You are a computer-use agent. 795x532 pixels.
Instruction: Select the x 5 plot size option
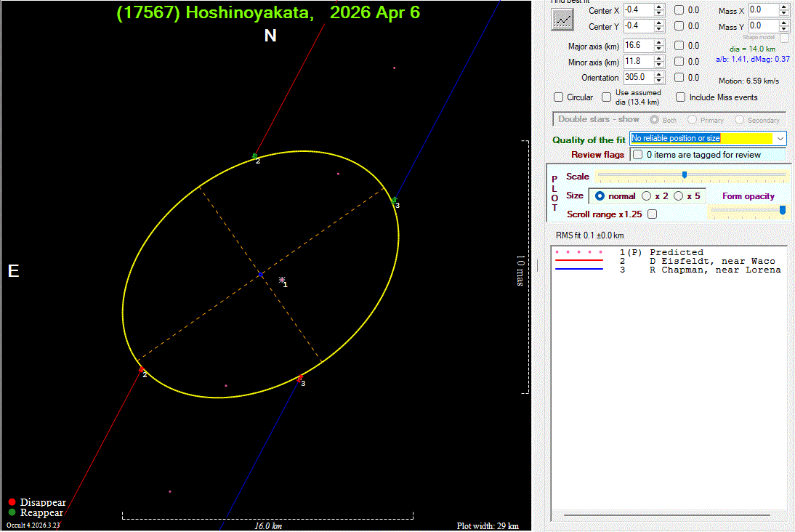point(678,196)
